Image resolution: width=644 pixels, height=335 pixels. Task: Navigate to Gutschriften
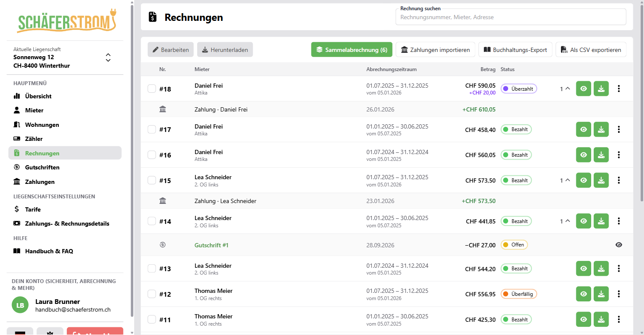coord(65,167)
